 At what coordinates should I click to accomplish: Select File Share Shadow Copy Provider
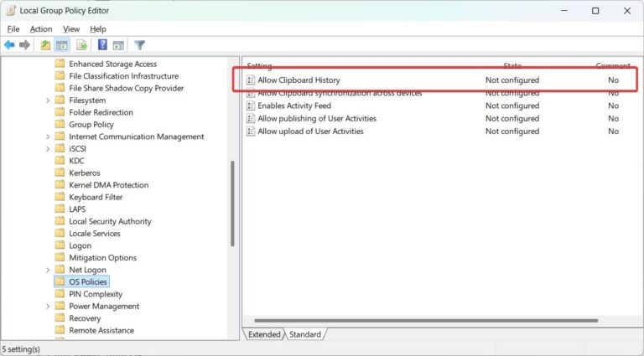click(126, 88)
